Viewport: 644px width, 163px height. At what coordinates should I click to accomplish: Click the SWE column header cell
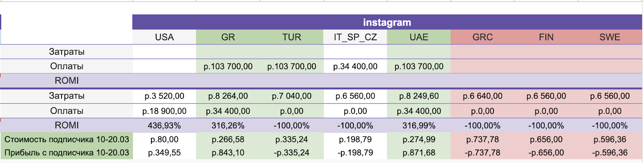point(609,37)
